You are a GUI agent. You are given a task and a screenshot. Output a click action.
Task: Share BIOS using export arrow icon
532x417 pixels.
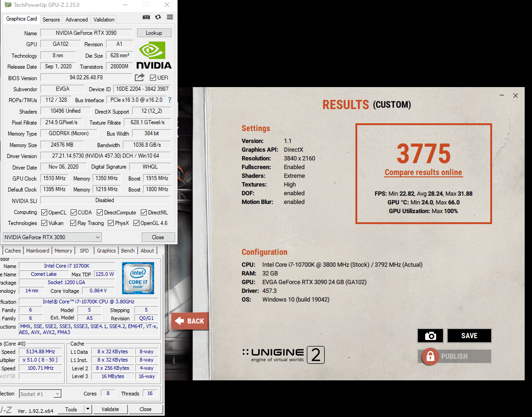pyautogui.click(x=139, y=77)
